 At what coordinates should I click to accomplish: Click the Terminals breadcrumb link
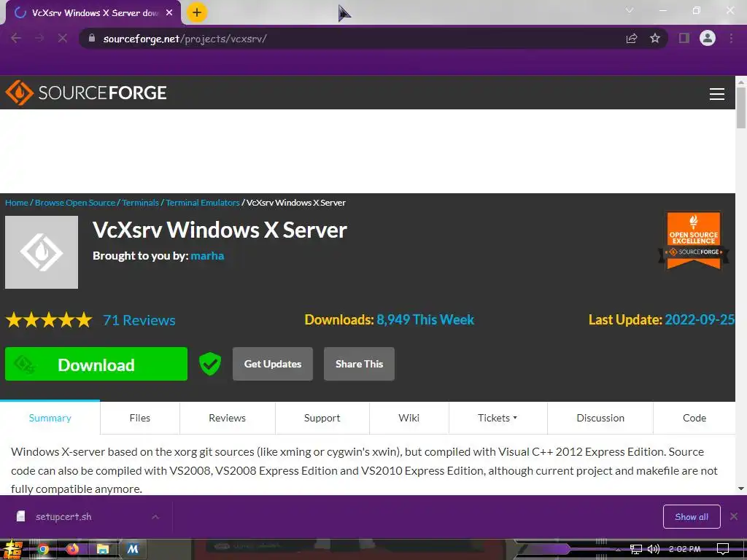click(140, 203)
